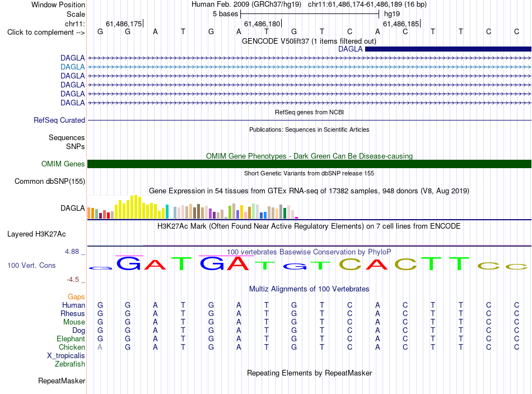Click the Rhesus species row label

click(73, 313)
